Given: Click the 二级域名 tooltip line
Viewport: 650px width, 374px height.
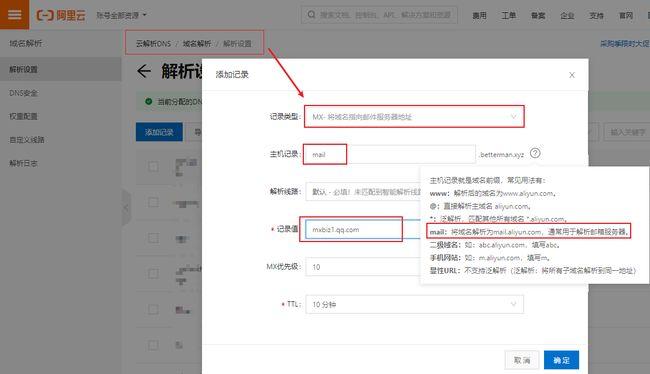Looking at the screenshot, I should tap(495, 245).
